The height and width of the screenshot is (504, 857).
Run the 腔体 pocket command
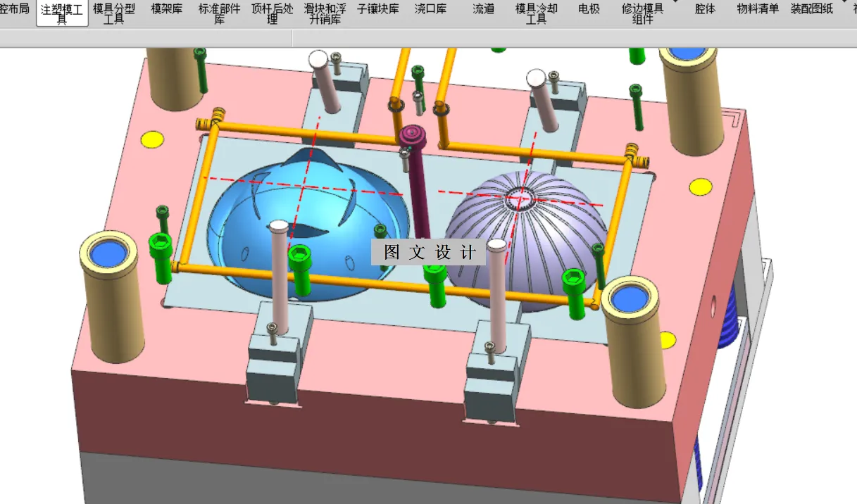pos(705,9)
